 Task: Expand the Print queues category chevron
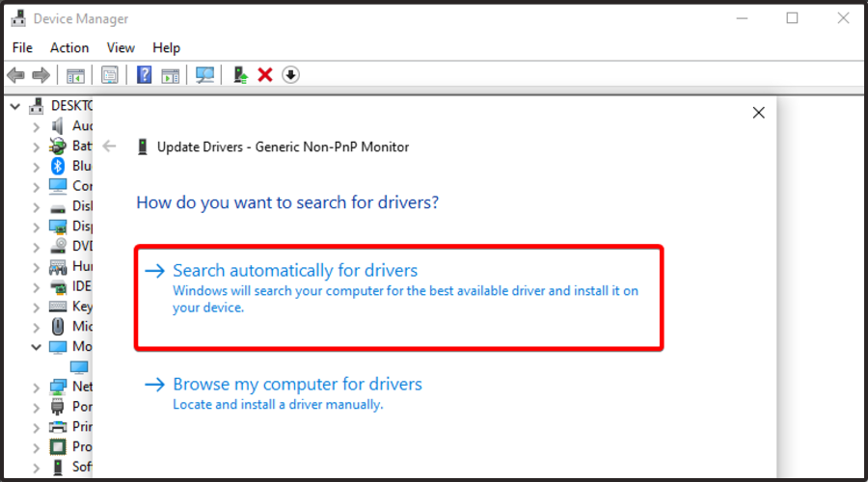click(36, 427)
